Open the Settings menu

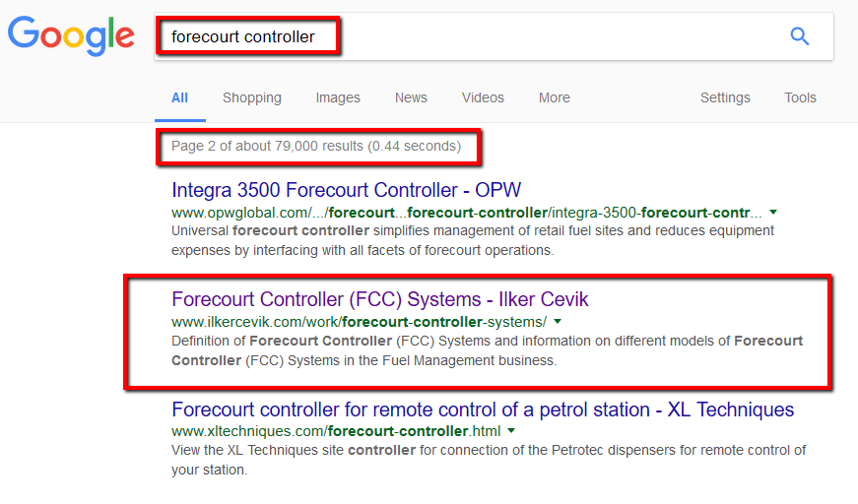click(x=725, y=97)
